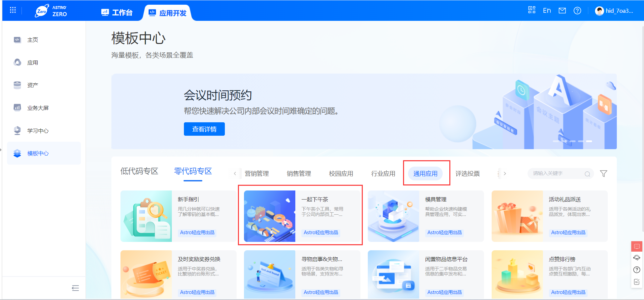This screenshot has height=300, width=644.
Task: Open the 一起下午茶 template thumbnail
Action: point(269,216)
